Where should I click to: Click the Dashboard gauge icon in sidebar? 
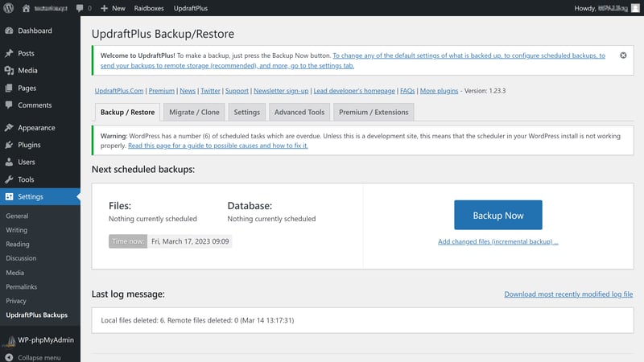click(x=9, y=31)
